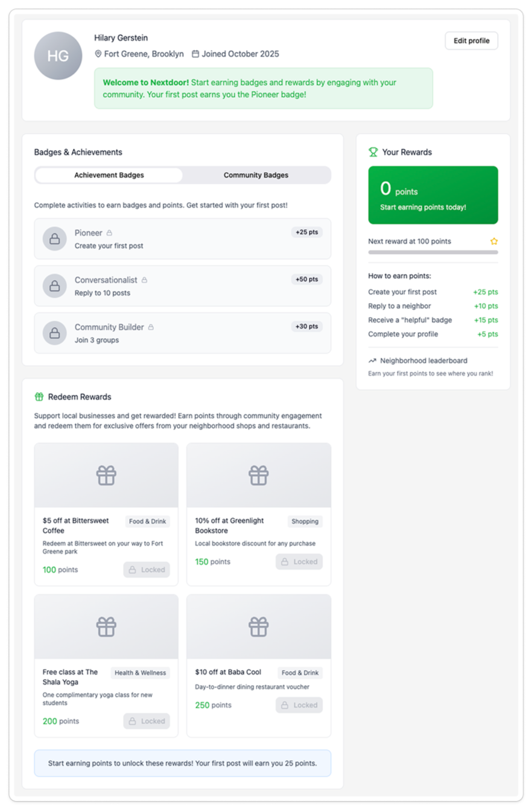
Task: Click the gift image on Bittersweet Coffee card
Action: (x=106, y=476)
